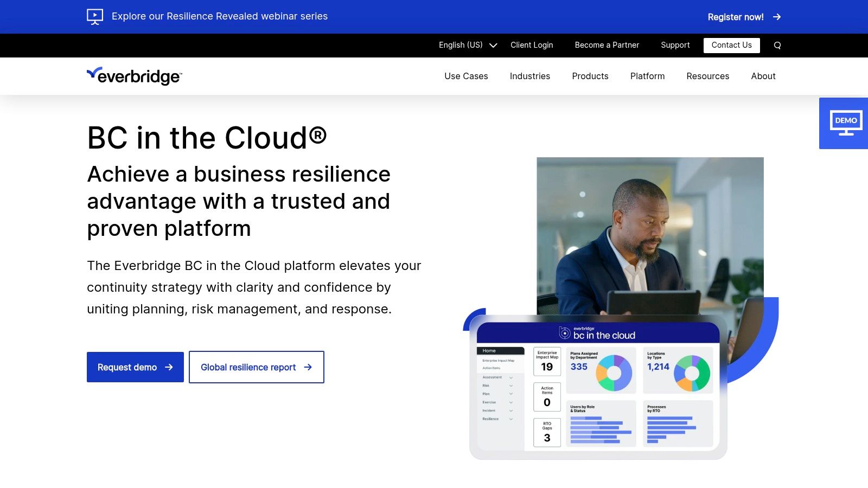Click the arrow icon beside Register now
This screenshot has height=488, width=868.
coord(777,17)
